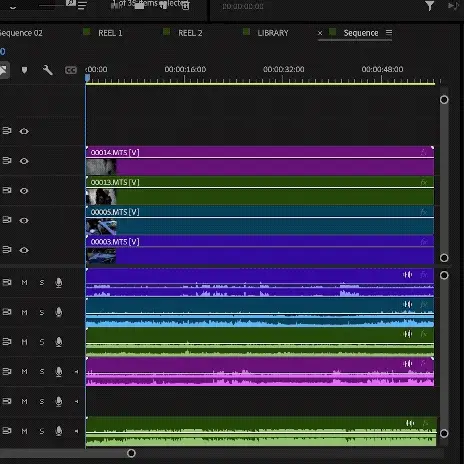Mute the teal second audio track
This screenshot has height=464, width=464.
[x=24, y=312]
